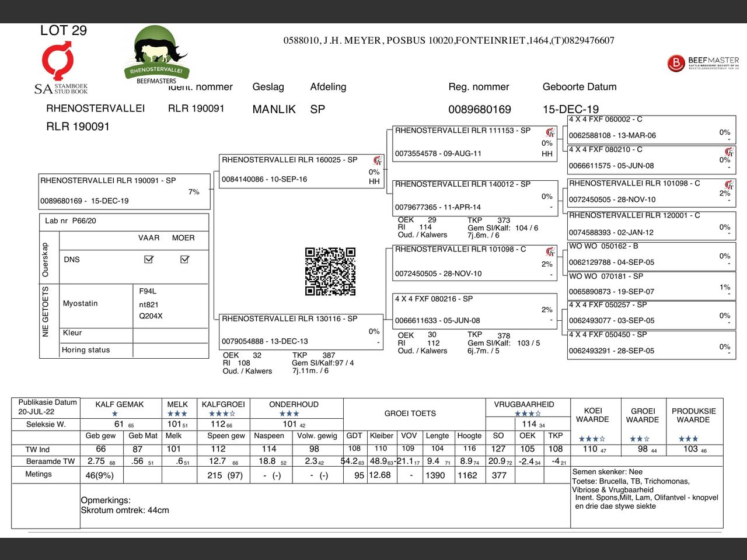
Task: Click the 1162 Hoogte measurement
Action: 467,475
